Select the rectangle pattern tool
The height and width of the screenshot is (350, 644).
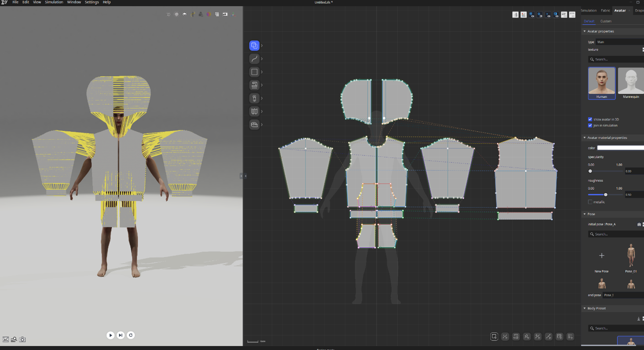(254, 72)
